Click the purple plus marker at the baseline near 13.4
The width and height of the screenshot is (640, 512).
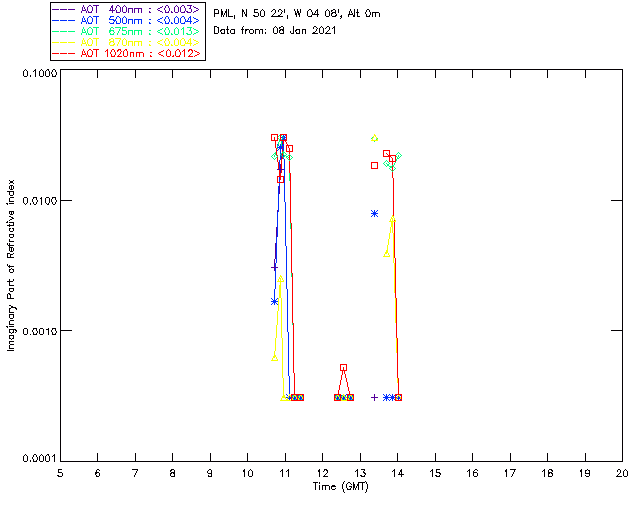point(374,398)
